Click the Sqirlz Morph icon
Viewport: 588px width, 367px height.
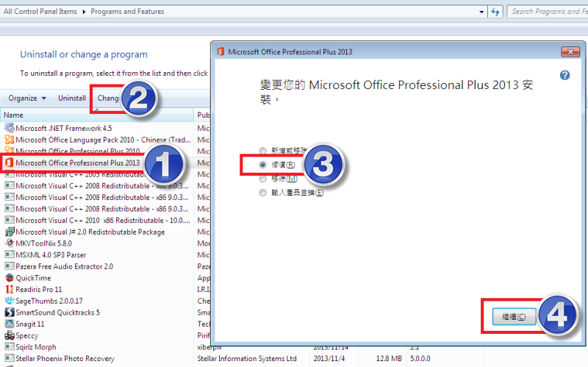pos(10,346)
